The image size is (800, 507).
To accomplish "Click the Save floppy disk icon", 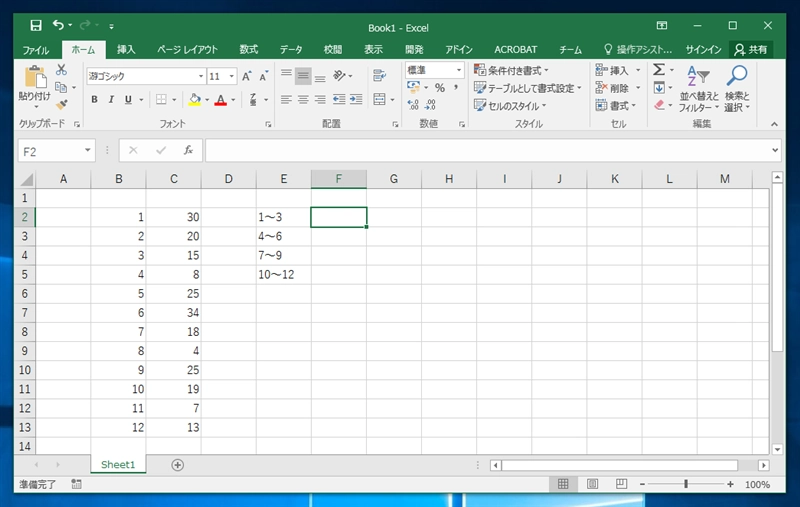I will coord(36,25).
